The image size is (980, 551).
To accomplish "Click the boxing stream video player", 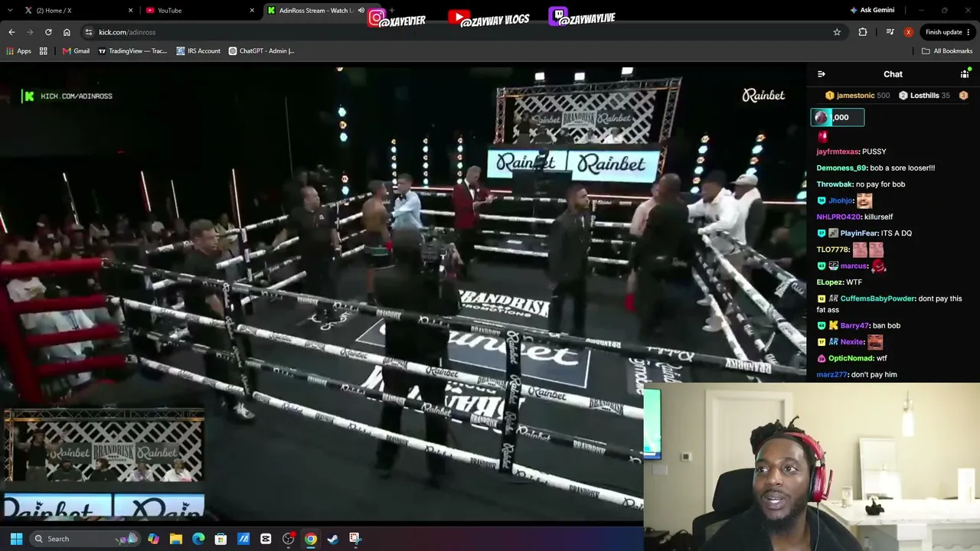I will click(x=403, y=293).
